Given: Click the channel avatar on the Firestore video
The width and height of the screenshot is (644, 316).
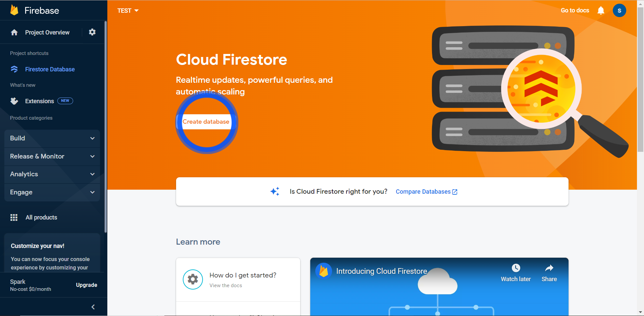Looking at the screenshot, I should [324, 271].
